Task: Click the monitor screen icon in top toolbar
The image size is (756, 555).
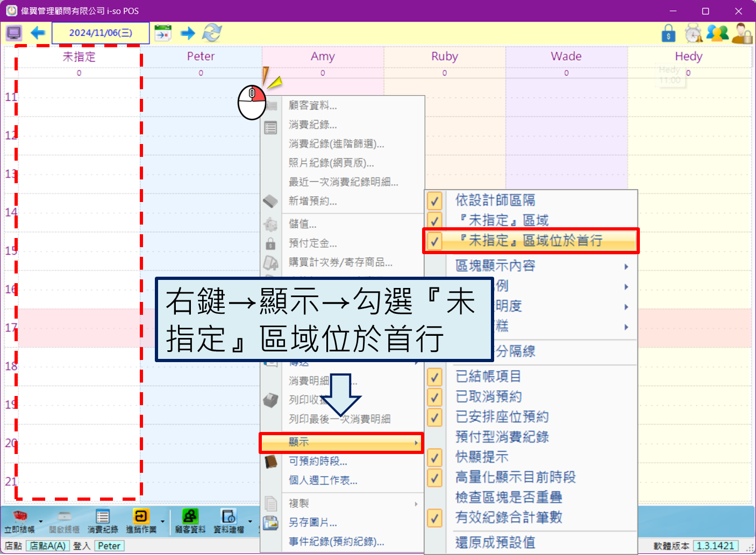Action: point(14,33)
